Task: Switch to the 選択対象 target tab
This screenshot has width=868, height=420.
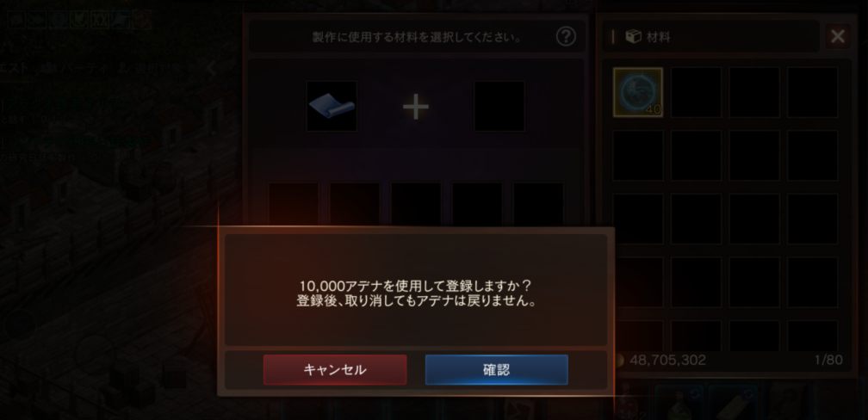Action: [148, 69]
